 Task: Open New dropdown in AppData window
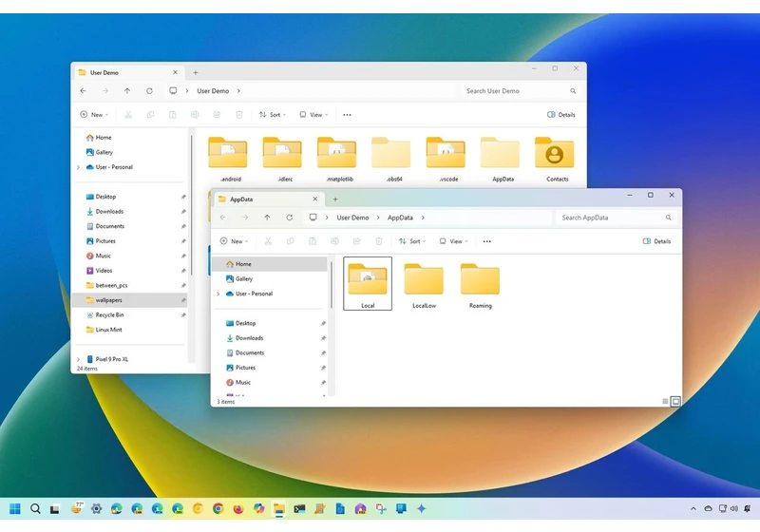(x=234, y=241)
